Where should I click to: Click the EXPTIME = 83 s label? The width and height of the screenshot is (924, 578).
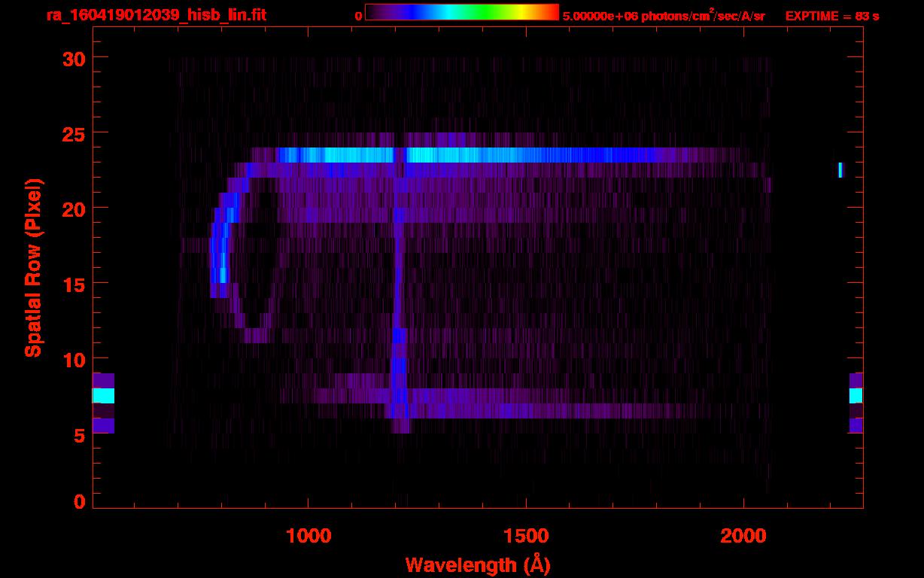point(831,16)
